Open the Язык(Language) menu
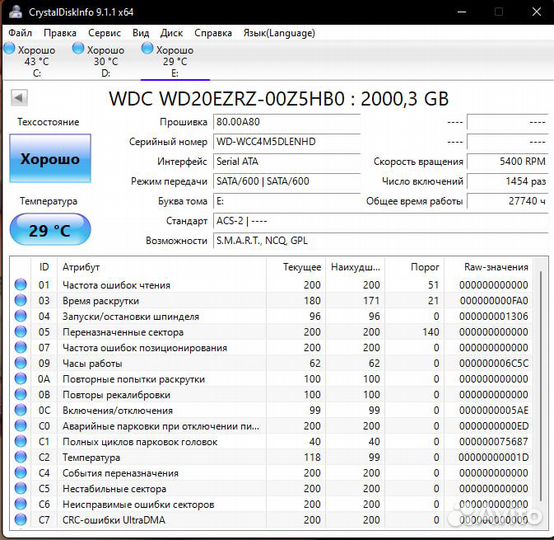Image resolution: width=554 pixels, height=540 pixels. click(x=279, y=33)
